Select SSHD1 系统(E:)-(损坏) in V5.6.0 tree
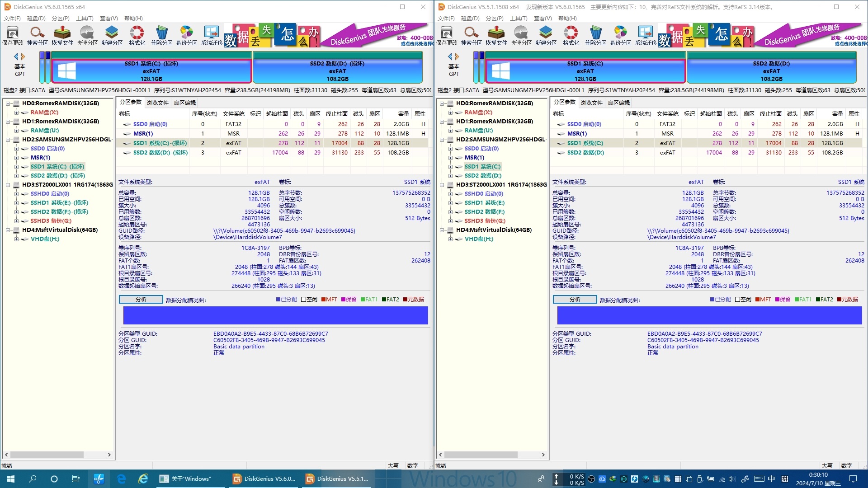Image resolution: width=868 pixels, height=488 pixels. coord(59,203)
